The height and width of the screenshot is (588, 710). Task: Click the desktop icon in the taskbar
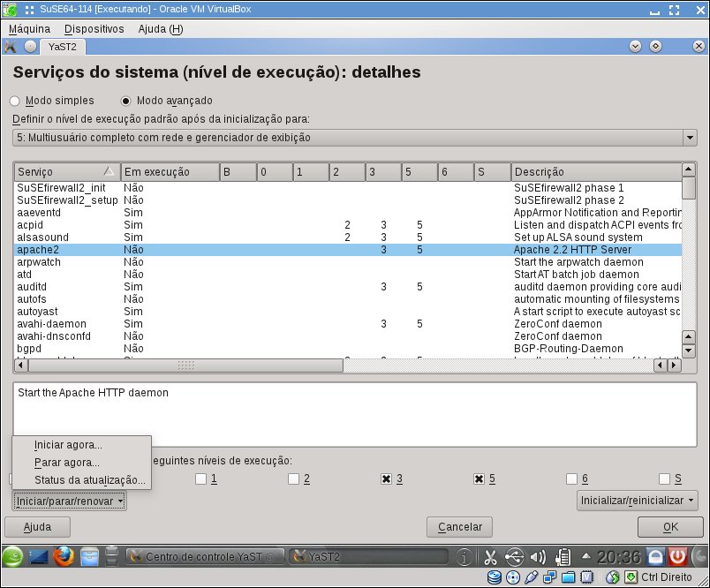coord(39,557)
